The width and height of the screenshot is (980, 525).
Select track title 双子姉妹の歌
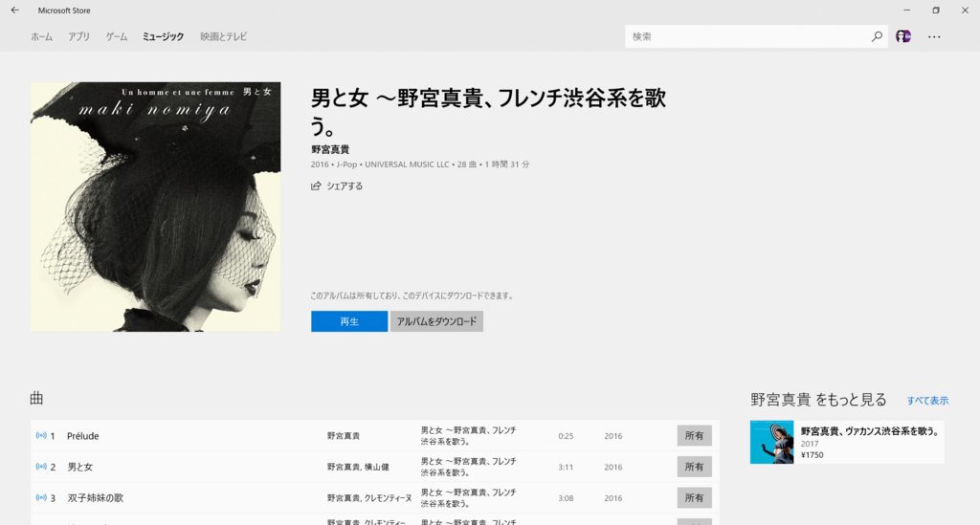coord(95,497)
